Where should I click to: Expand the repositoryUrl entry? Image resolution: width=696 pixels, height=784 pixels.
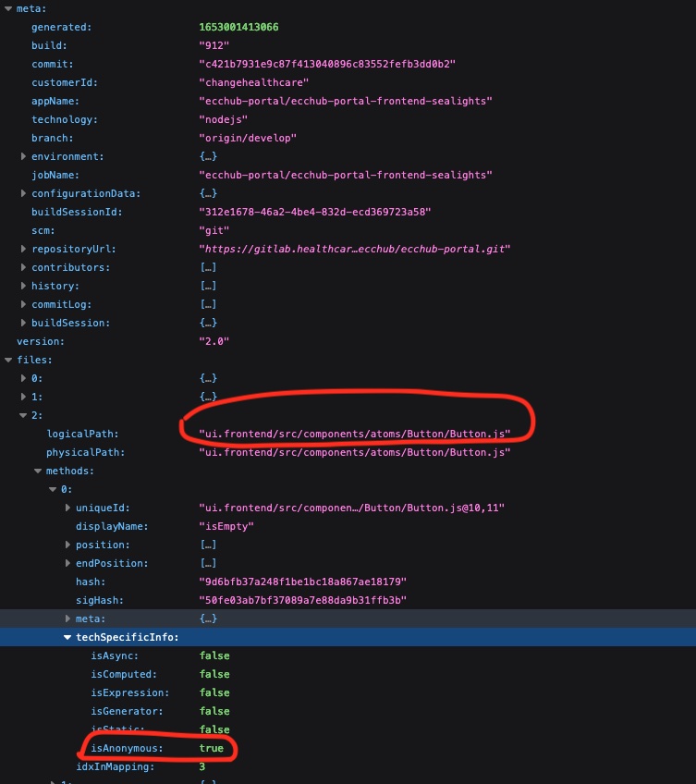[24, 249]
